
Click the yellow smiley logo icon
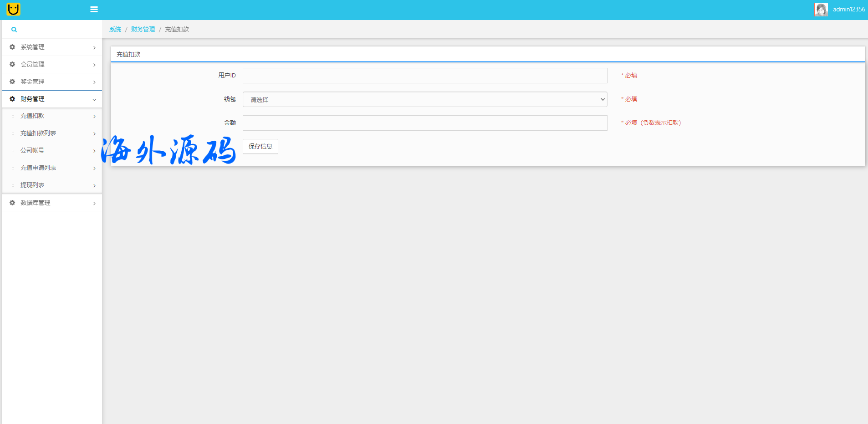(x=14, y=9)
